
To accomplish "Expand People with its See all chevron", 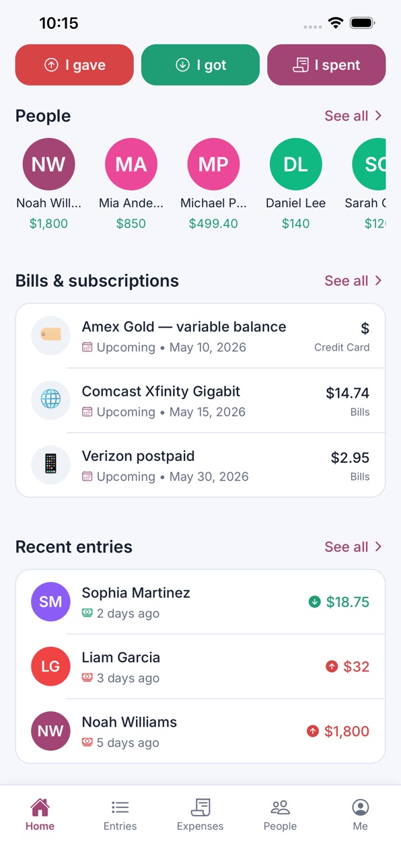I will [x=379, y=116].
